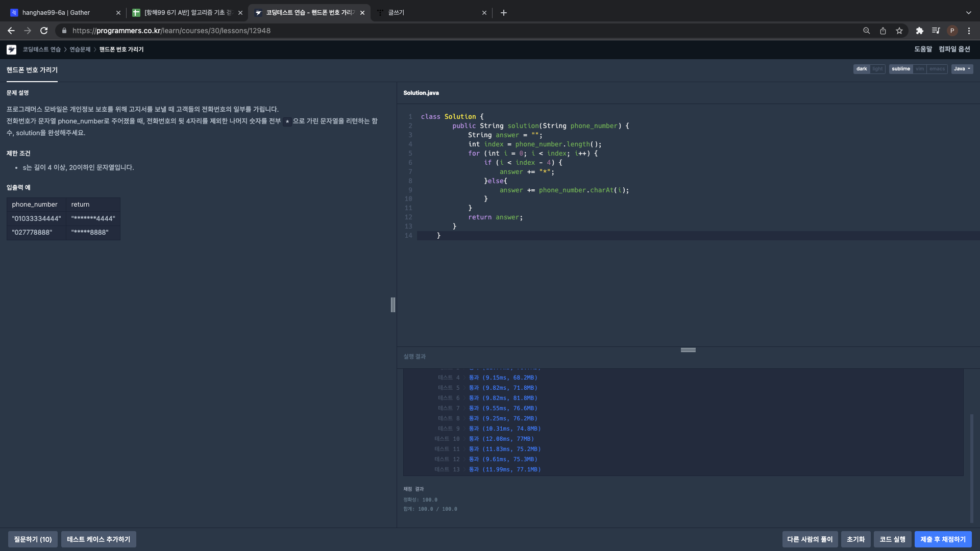Select emacs keybinding mode
The image size is (980, 551).
tap(937, 69)
